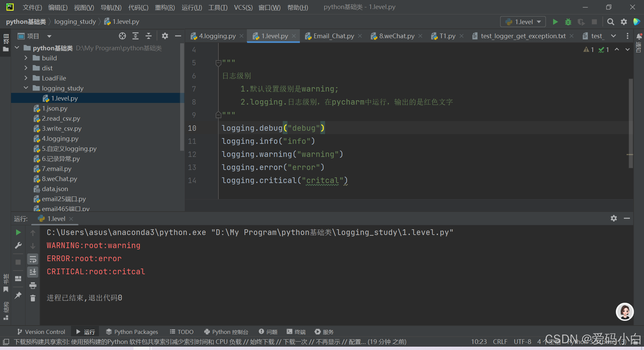Clear the run console with trash icon
This screenshot has height=350, width=644.
[33, 298]
